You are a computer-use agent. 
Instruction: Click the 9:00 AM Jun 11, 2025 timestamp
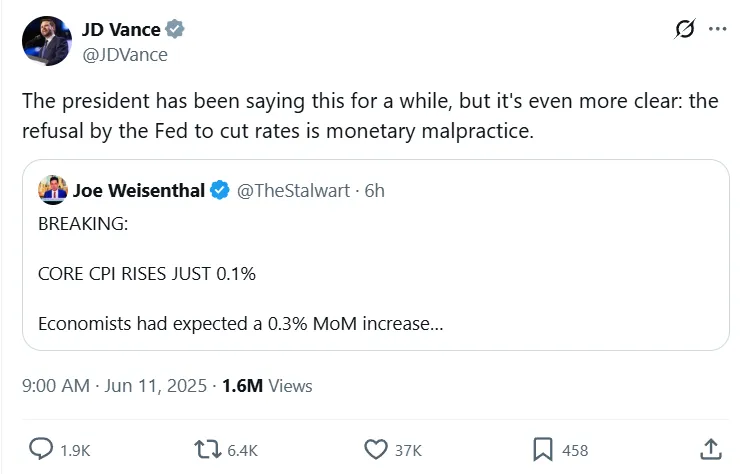[x=114, y=385]
